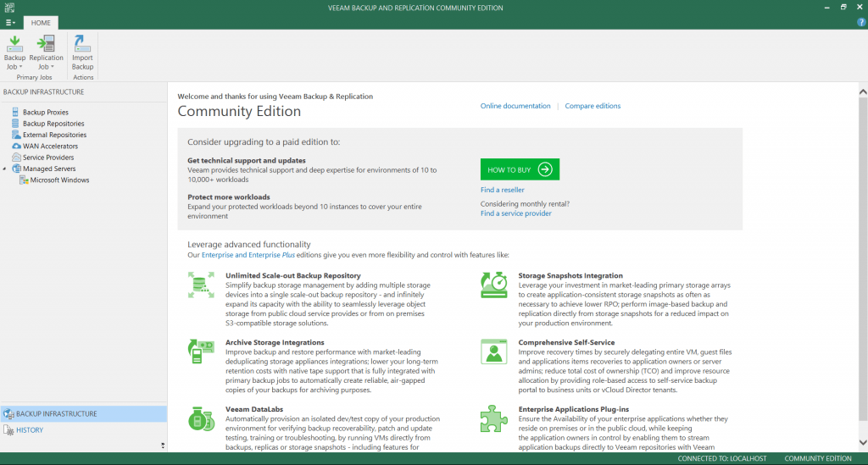The width and height of the screenshot is (868, 465).
Task: Switch to the HOME ribbon tab
Action: tap(41, 23)
